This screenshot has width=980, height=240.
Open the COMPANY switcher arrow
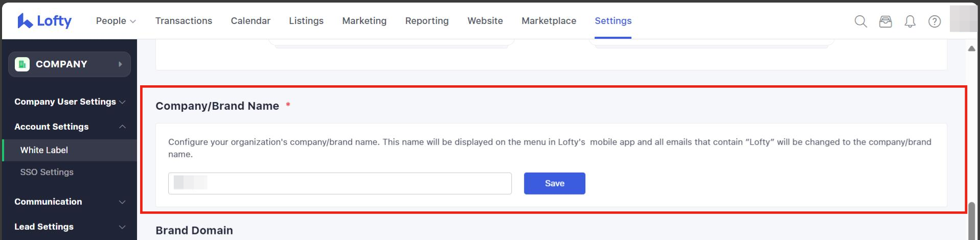tap(120, 64)
